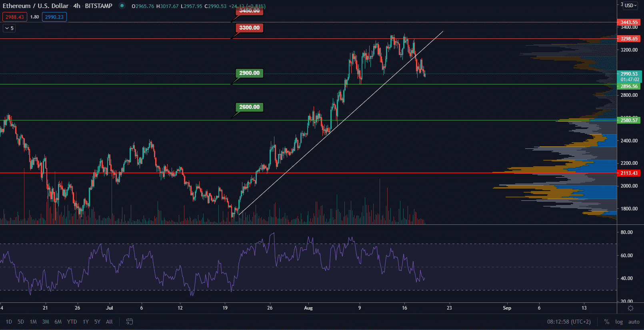Open chart settings gear icon

[x=630, y=308]
